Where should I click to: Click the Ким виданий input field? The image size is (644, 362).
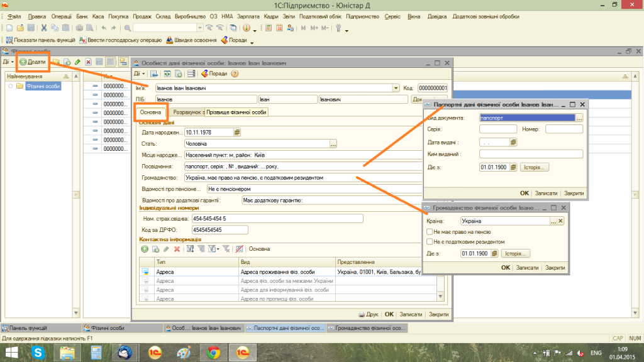(x=531, y=155)
